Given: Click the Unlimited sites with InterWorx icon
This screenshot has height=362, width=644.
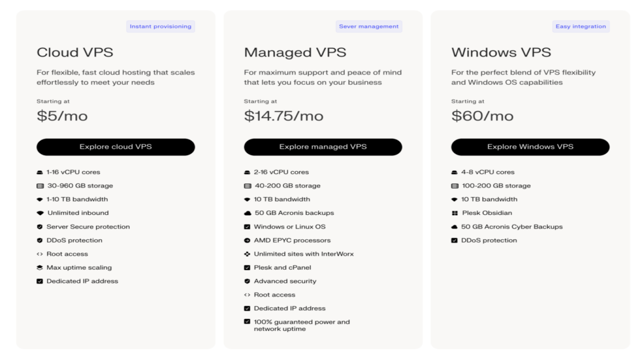Looking at the screenshot, I should click(x=247, y=254).
